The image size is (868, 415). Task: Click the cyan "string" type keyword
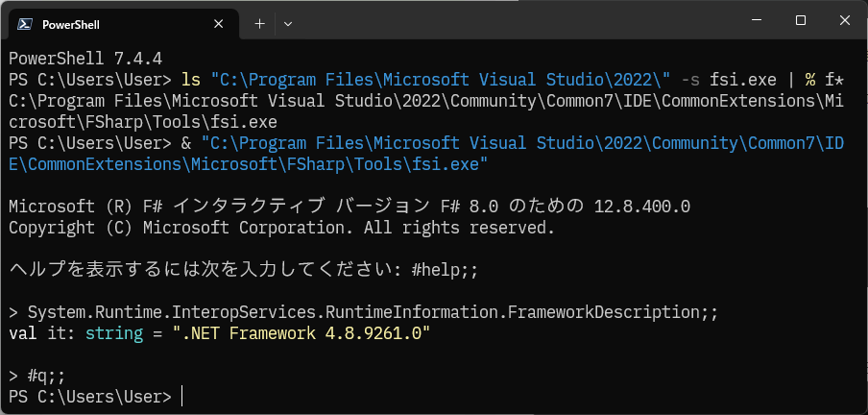(113, 334)
